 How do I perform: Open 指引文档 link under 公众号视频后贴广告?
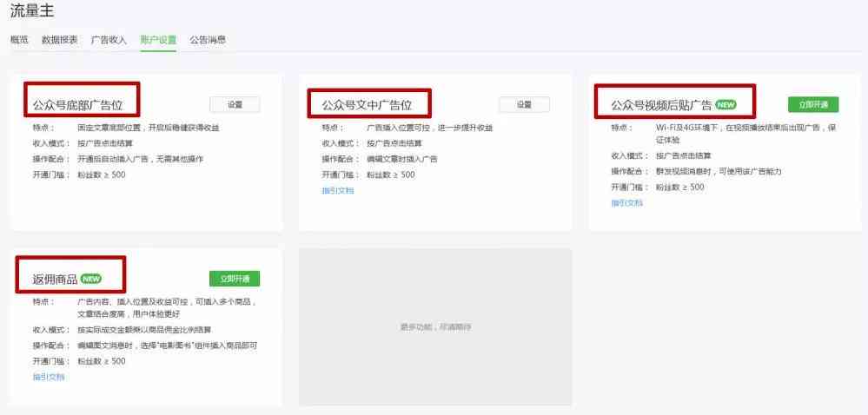[626, 203]
